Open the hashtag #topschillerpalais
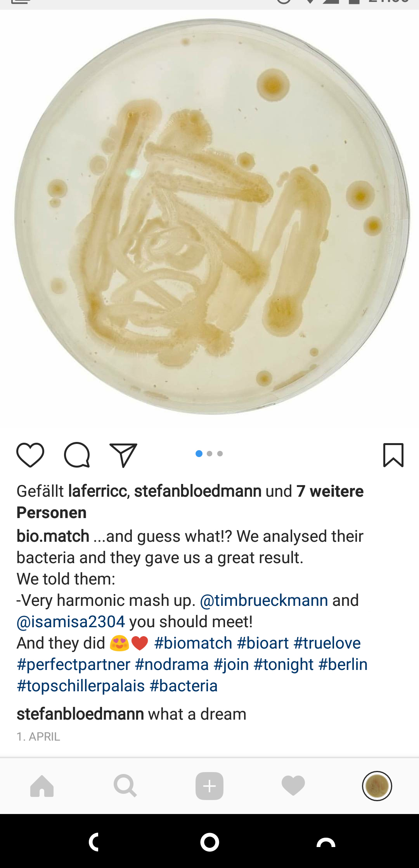 [81, 686]
